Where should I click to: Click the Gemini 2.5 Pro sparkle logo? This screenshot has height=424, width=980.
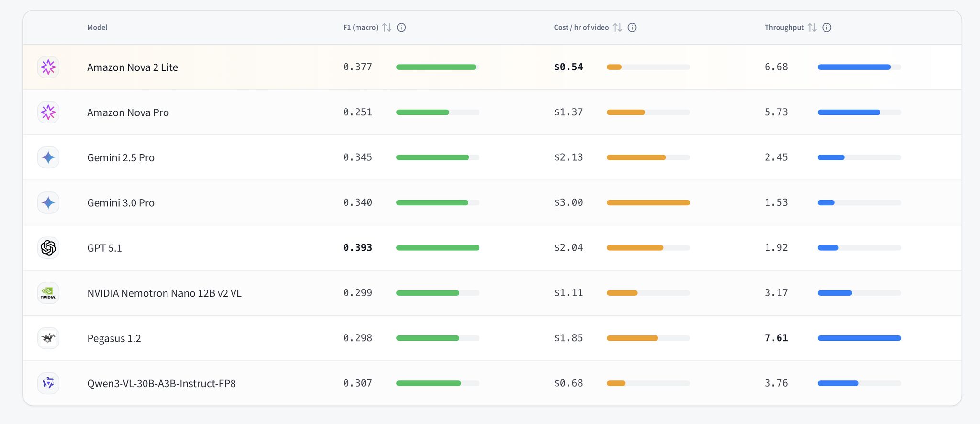48,157
